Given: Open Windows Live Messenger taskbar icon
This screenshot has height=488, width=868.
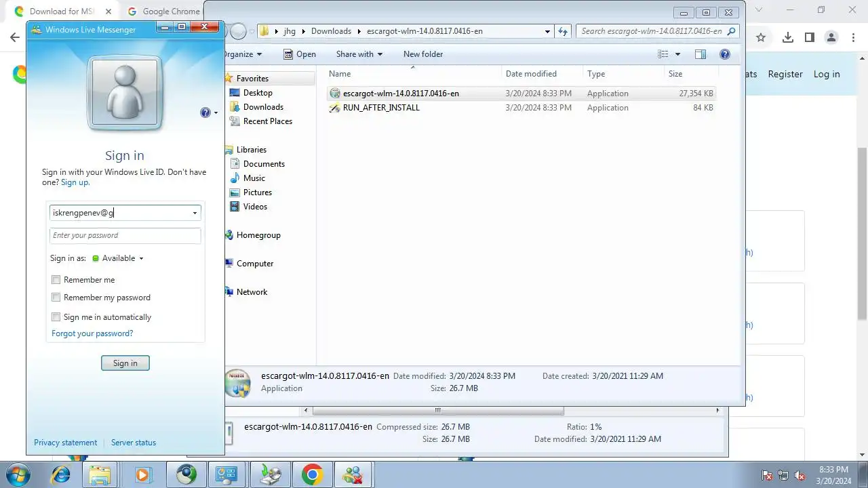Looking at the screenshot, I should [353, 474].
